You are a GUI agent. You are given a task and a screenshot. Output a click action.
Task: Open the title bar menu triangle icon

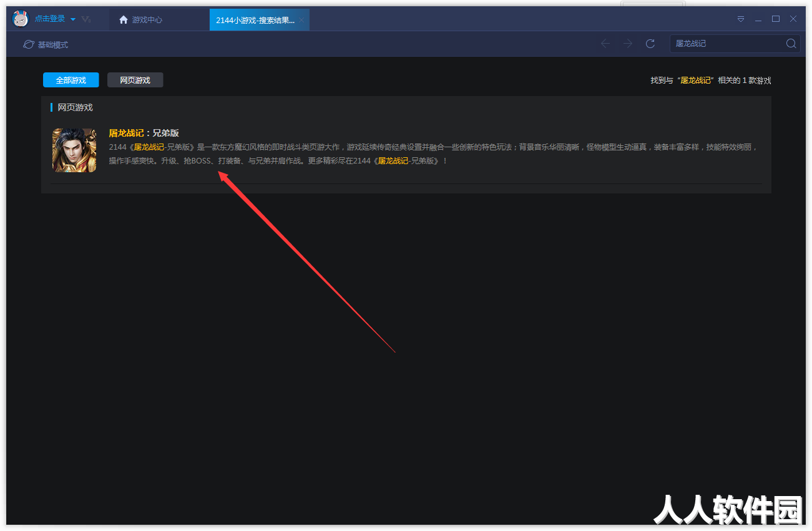pos(741,19)
